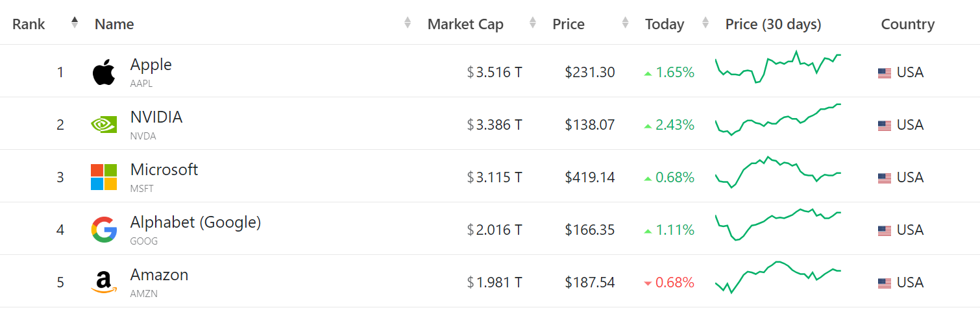
Task: Click the USA flag in Microsoft row
Action: pyautogui.click(x=884, y=178)
